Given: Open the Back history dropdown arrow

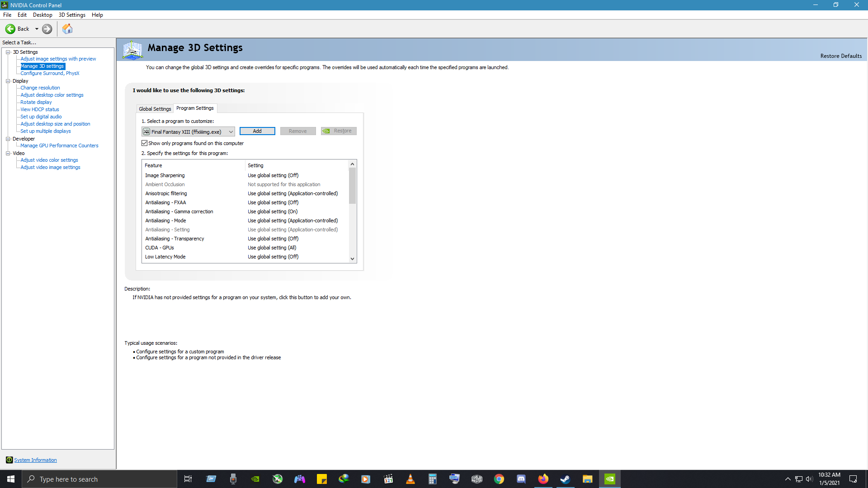Looking at the screenshot, I should click(37, 29).
